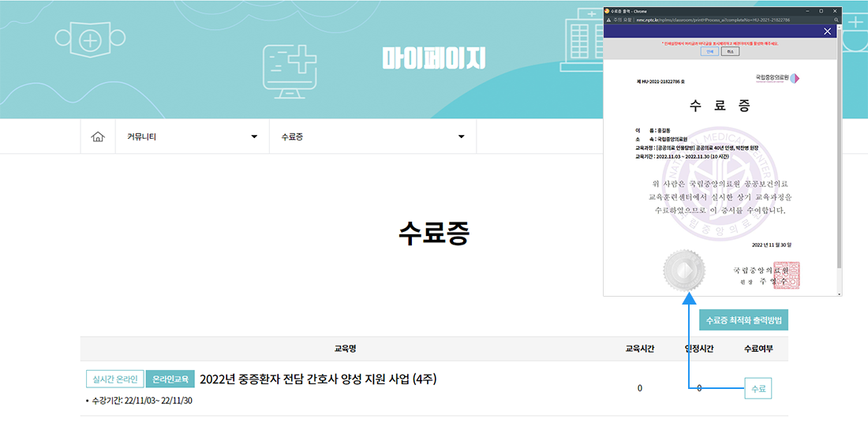The image size is (868, 430).
Task: Click the certificate number 제 HU-2021-21822786 호
Action: pos(660,81)
